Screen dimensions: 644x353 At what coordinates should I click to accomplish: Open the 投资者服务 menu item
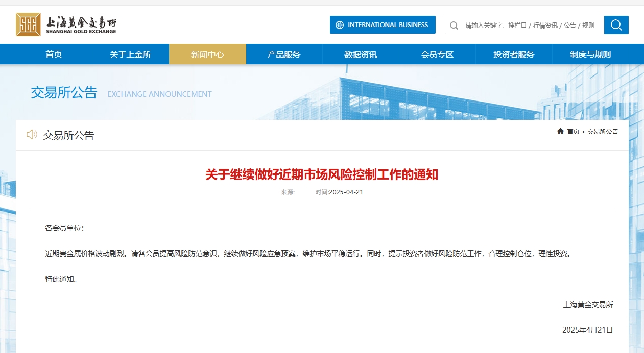[514, 54]
